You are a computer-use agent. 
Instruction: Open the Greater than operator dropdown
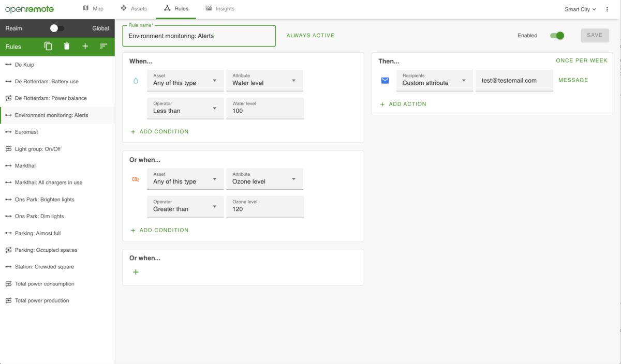(185, 207)
